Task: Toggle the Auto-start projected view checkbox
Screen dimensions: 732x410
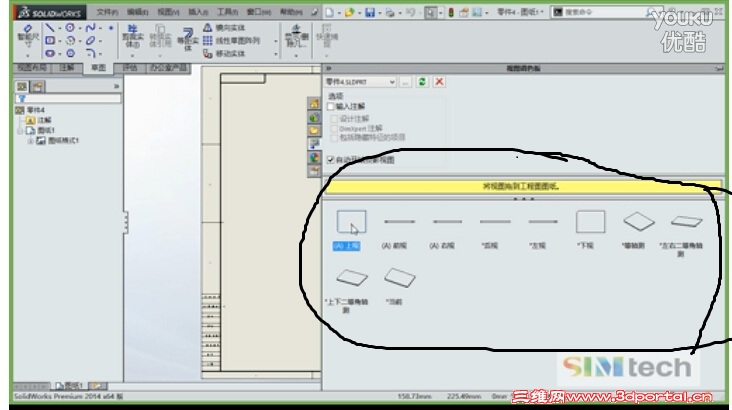Action: coord(331,160)
